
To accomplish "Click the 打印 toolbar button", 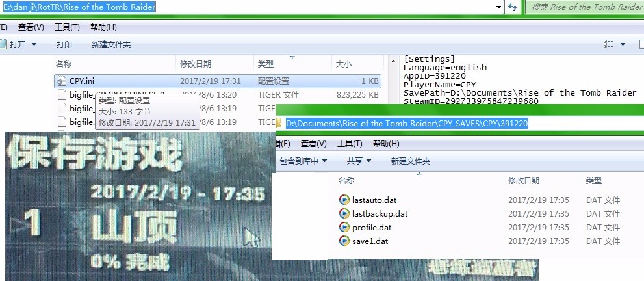I will pyautogui.click(x=64, y=44).
